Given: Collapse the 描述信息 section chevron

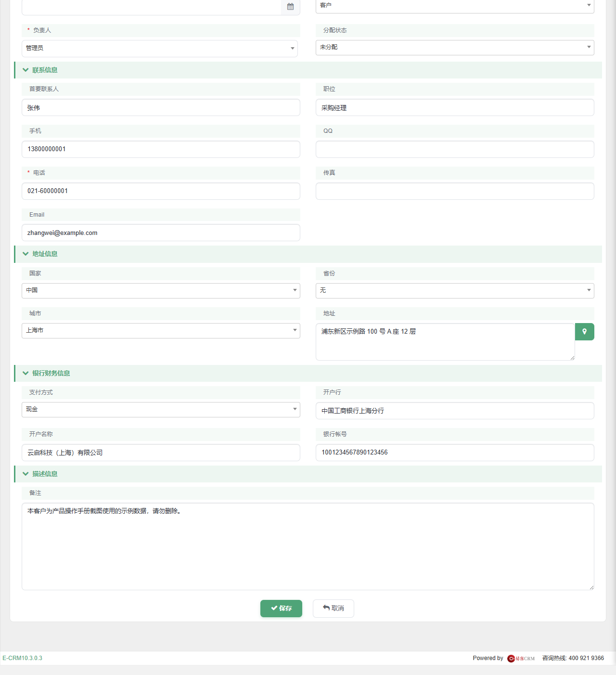Looking at the screenshot, I should point(26,474).
